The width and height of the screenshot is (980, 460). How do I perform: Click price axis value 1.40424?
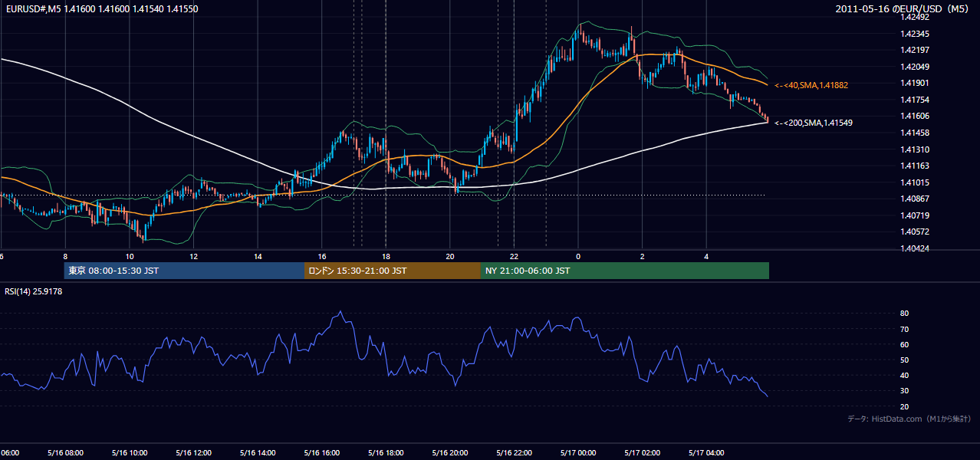coord(915,248)
